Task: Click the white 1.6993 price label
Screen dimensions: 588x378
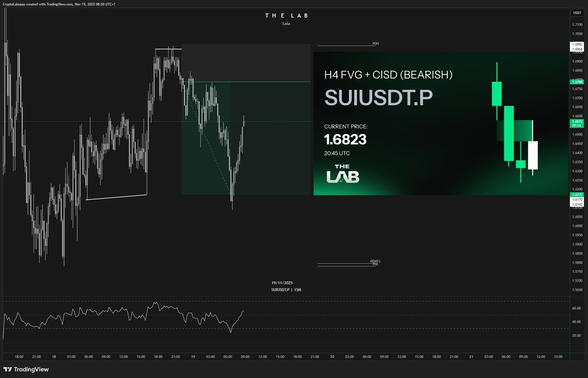Action: point(577,45)
